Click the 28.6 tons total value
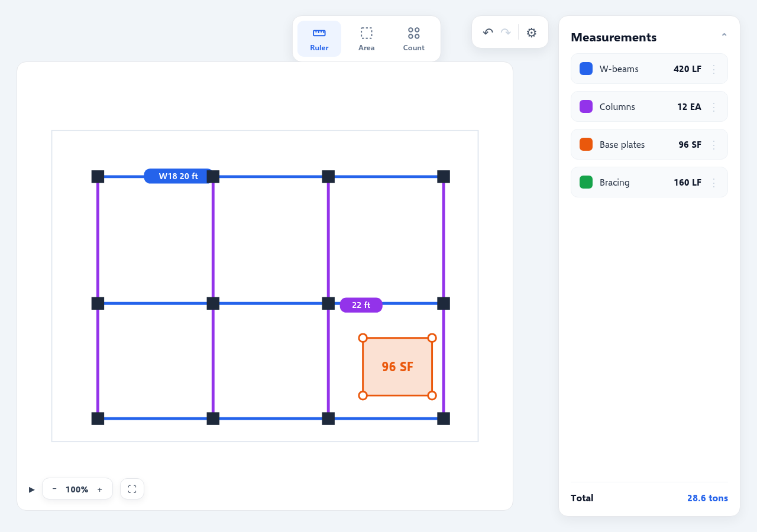Viewport: 757px width, 532px height. click(x=707, y=498)
